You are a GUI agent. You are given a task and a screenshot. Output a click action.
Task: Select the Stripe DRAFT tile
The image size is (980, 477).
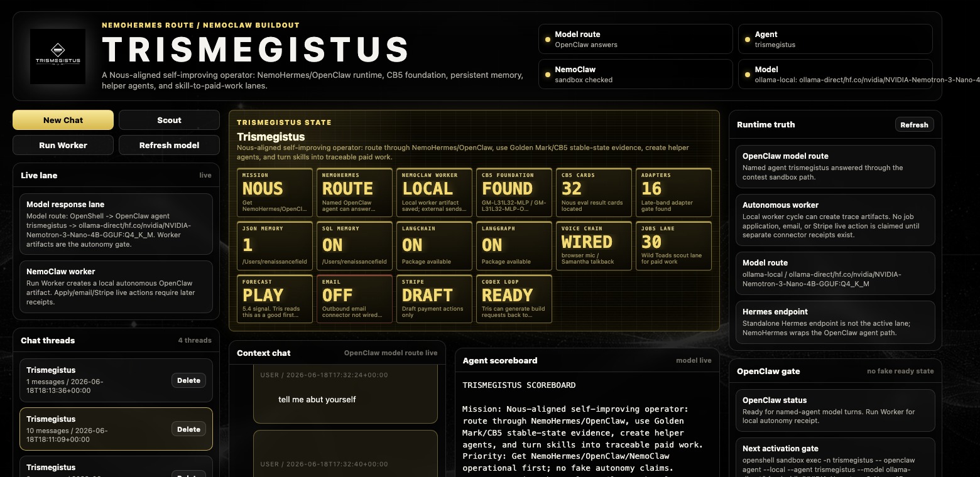coord(434,299)
